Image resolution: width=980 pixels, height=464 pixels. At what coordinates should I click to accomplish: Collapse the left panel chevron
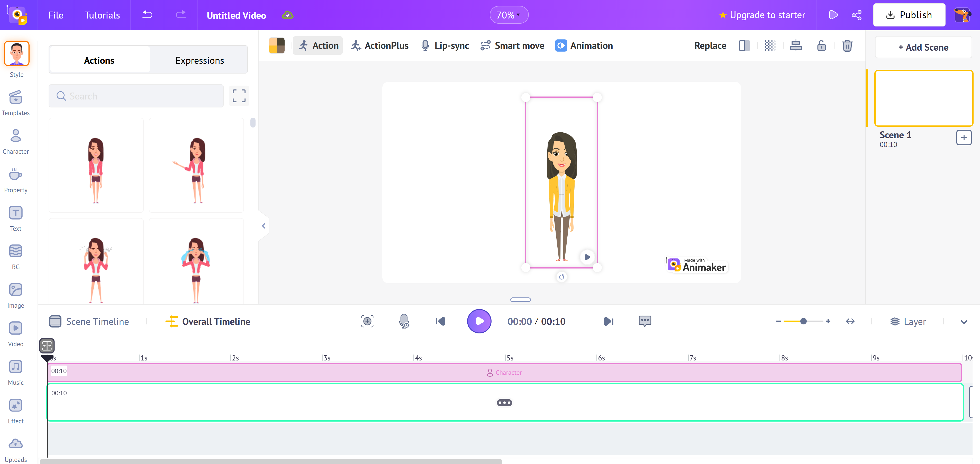tap(263, 226)
